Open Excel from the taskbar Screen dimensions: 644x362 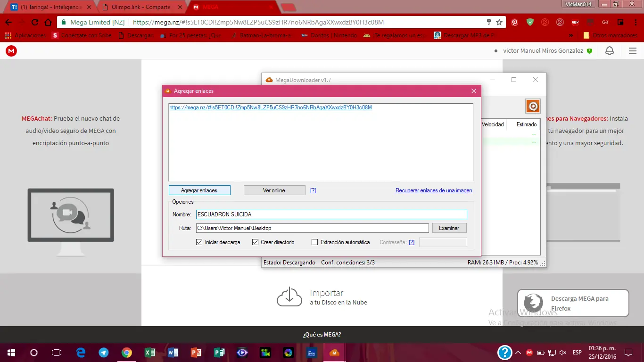click(x=150, y=352)
